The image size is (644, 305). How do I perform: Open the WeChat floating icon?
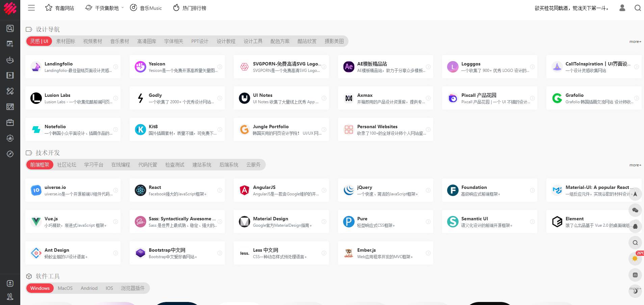point(635,210)
